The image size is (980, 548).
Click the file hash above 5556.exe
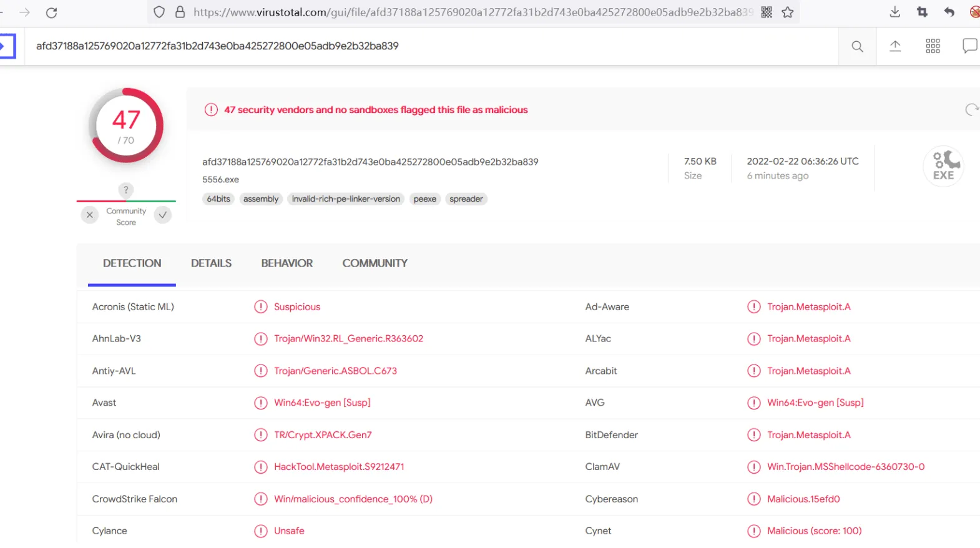point(370,162)
